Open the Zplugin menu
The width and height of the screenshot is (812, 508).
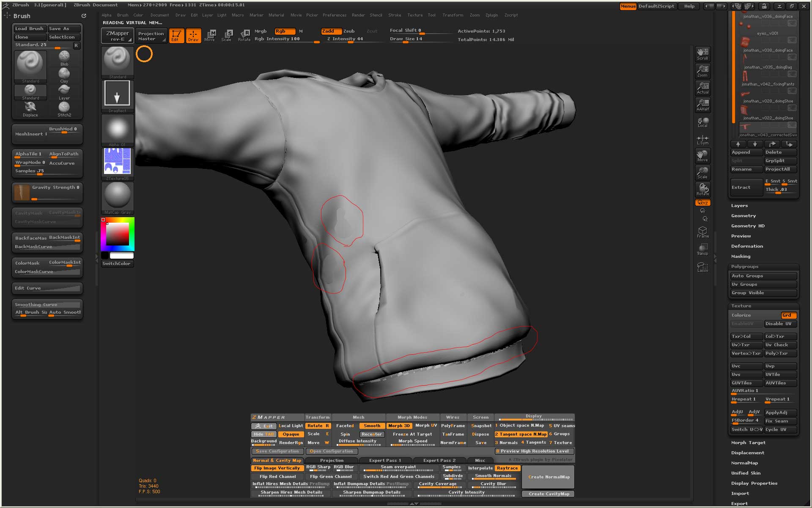(491, 15)
